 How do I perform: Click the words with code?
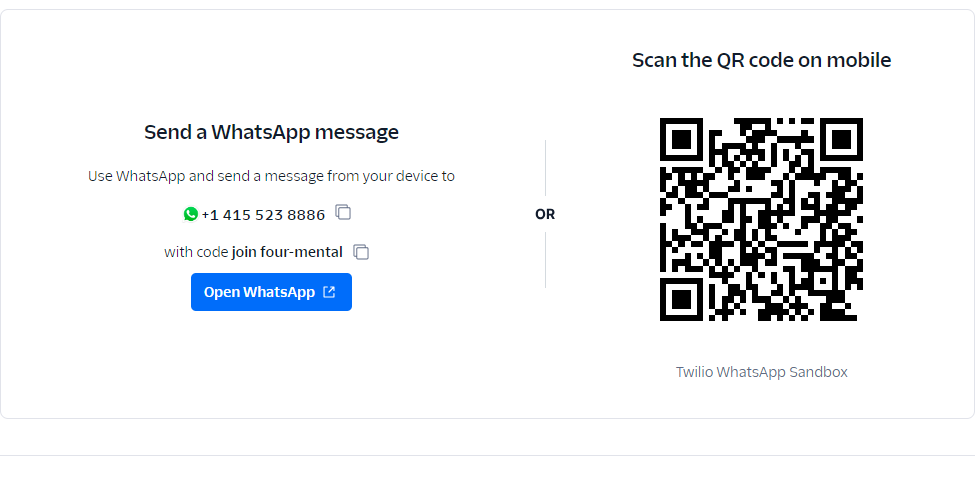click(x=196, y=252)
